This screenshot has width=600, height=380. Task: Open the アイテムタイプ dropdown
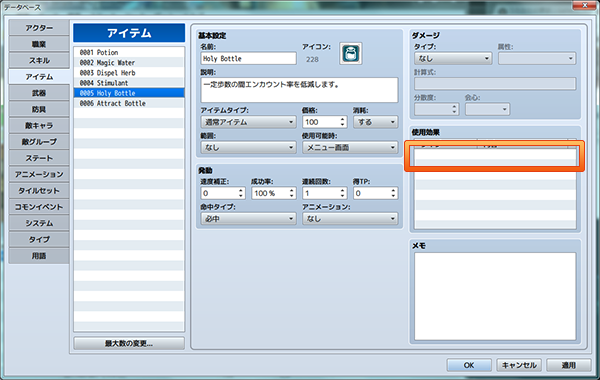pos(248,122)
